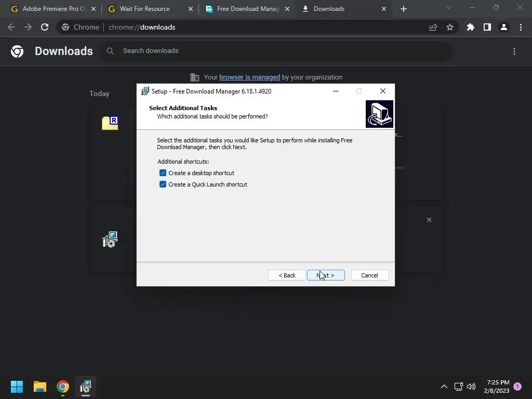This screenshot has width=532, height=399.
Task: Open File Explorer from taskbar
Action: tap(40, 387)
